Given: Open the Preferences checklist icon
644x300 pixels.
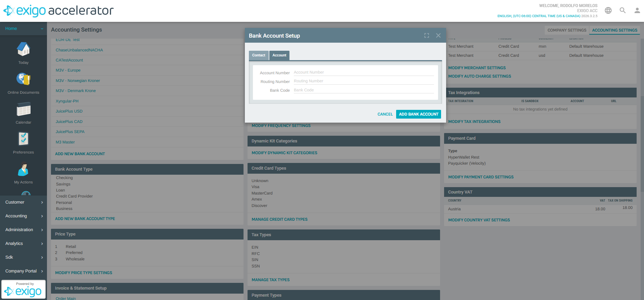Looking at the screenshot, I should (23, 139).
